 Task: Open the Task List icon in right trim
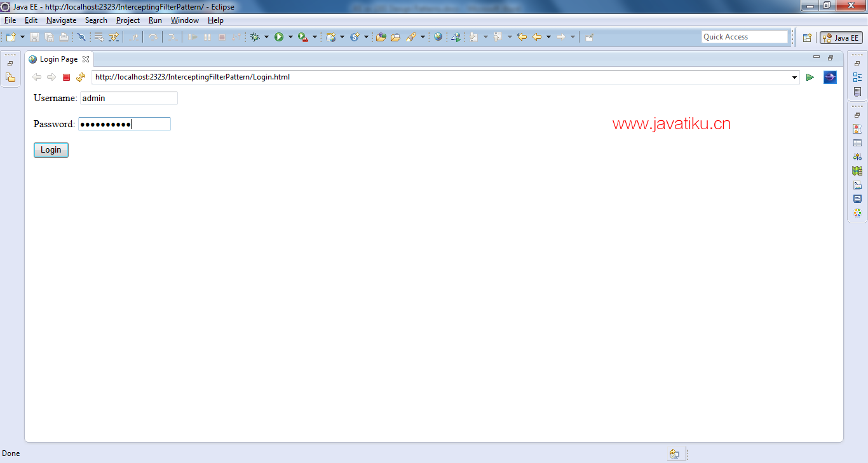[857, 92]
